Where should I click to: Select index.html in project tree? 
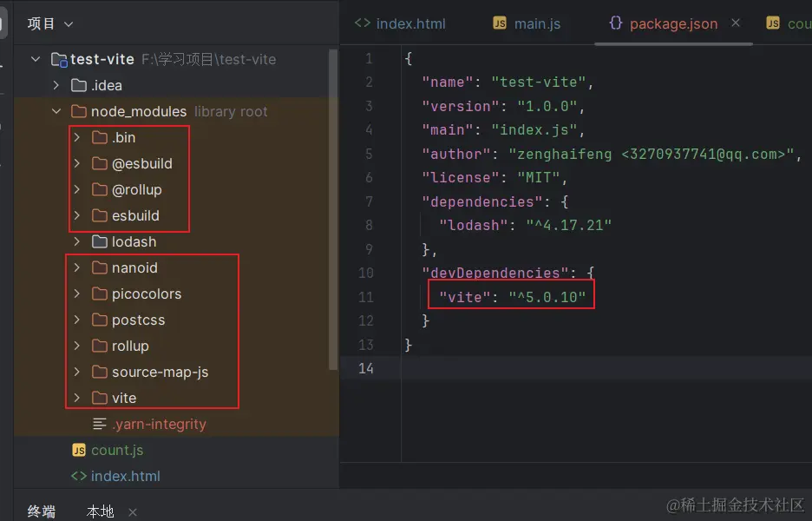(125, 476)
